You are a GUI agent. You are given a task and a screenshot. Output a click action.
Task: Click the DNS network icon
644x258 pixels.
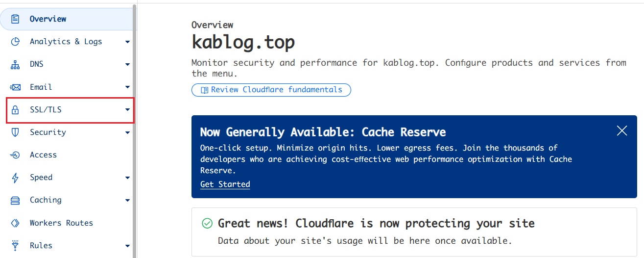15,64
